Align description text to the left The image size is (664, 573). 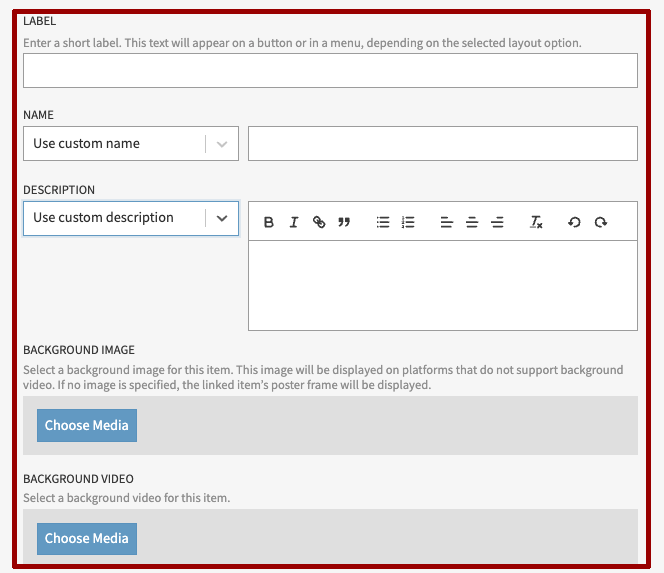pos(446,222)
